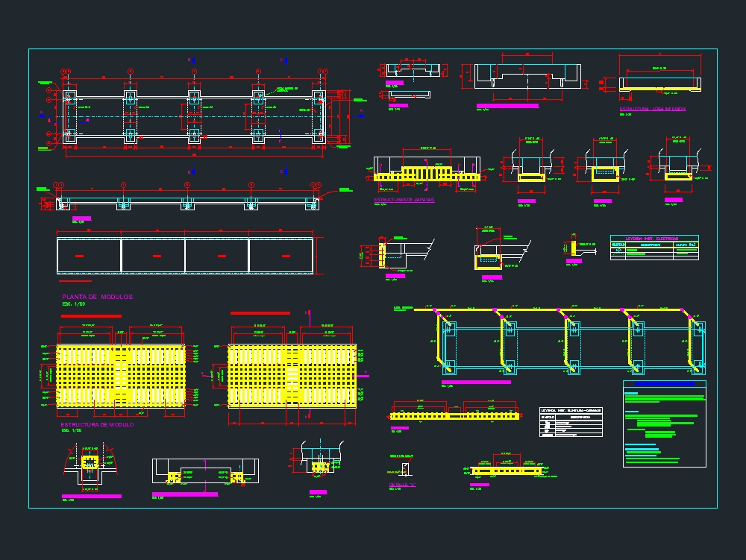Select the PLANTA DE MODULOS title text

coord(96,297)
